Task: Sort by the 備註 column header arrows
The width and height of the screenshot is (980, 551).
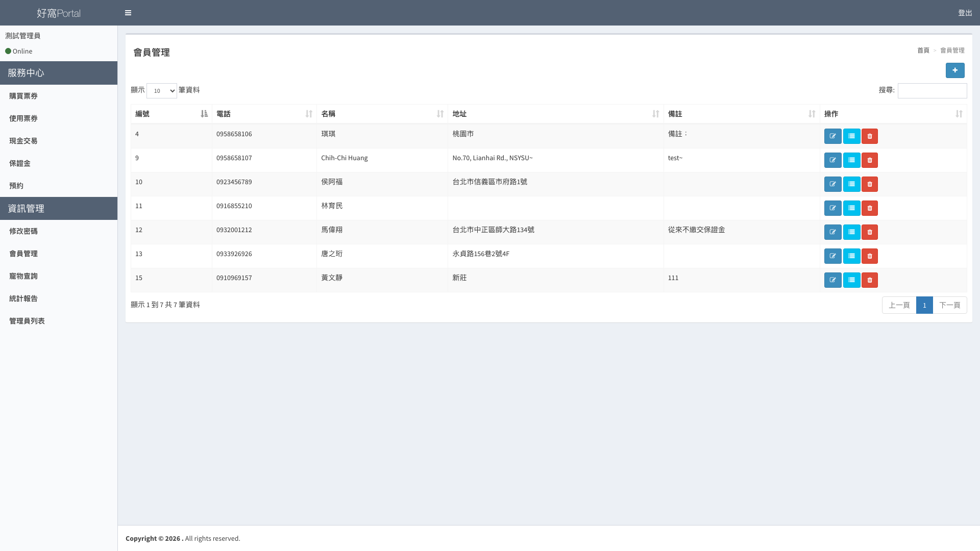Action: tap(812, 114)
